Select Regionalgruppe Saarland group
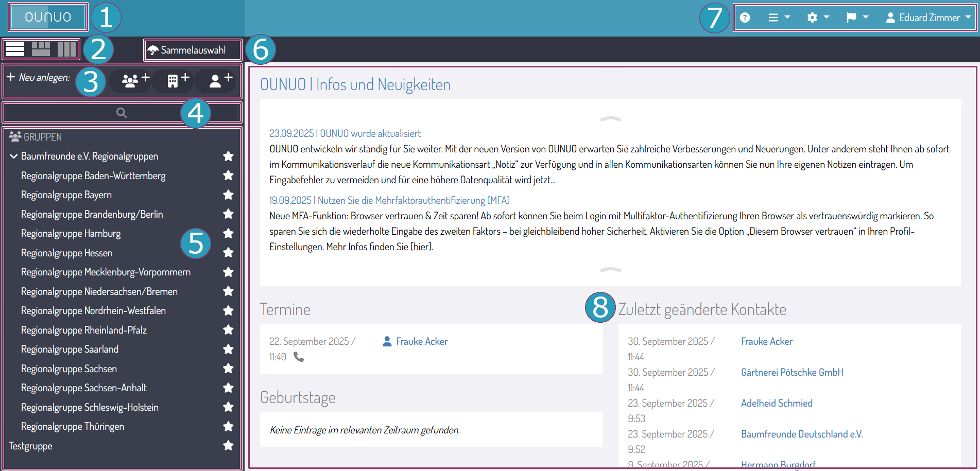The height and width of the screenshot is (471, 980). point(70,349)
